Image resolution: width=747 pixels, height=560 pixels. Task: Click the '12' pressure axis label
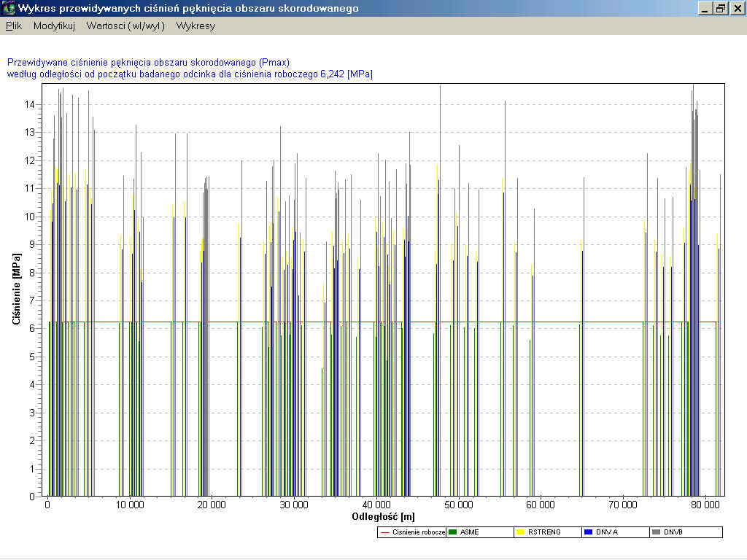(30, 160)
